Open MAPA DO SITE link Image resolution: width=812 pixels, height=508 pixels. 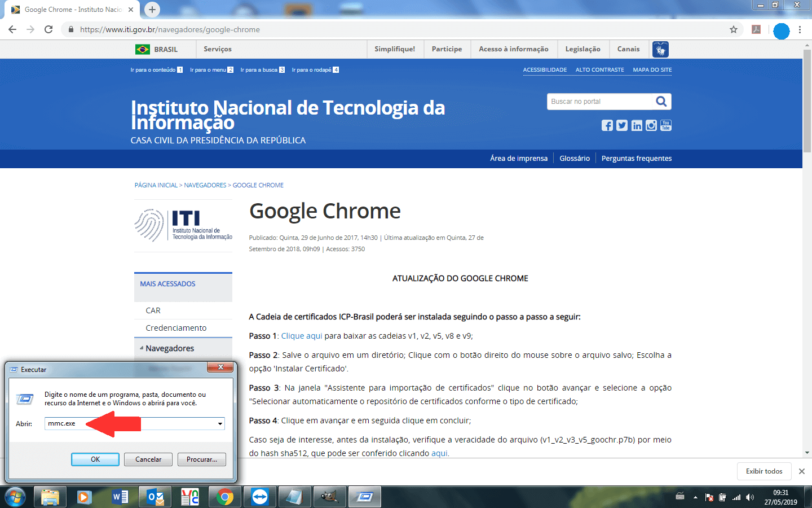652,70
